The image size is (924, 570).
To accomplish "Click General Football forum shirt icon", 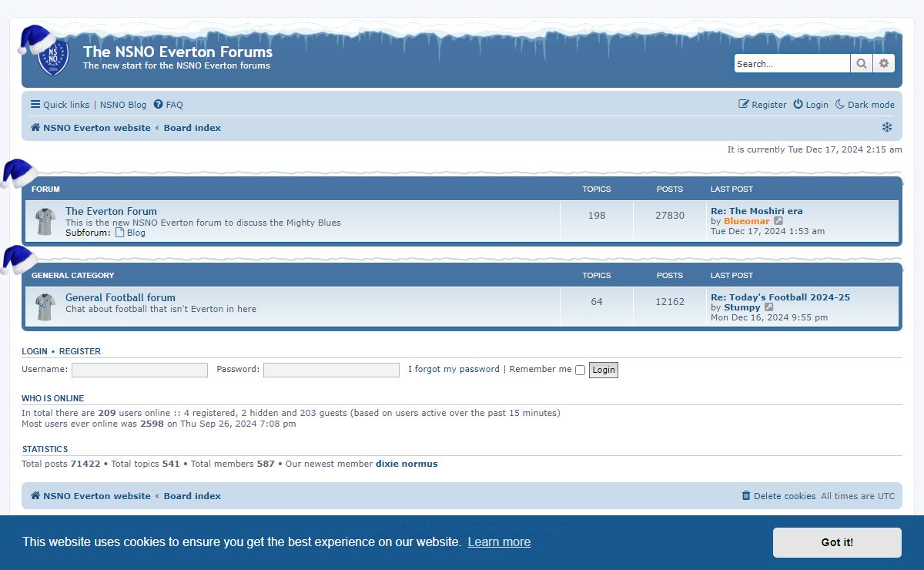I will (x=45, y=308).
